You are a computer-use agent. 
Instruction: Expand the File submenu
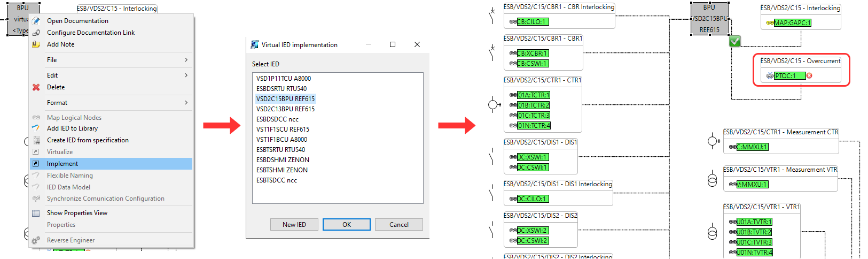tap(186, 60)
